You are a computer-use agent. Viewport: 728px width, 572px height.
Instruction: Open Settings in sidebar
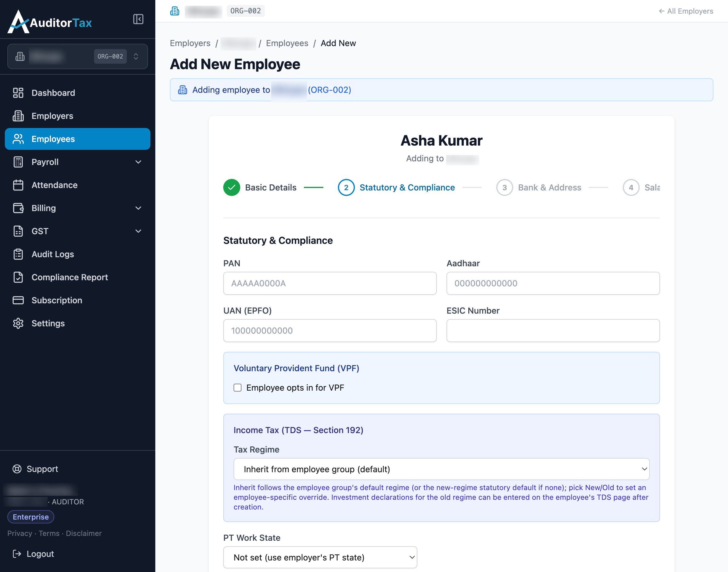pyautogui.click(x=77, y=324)
